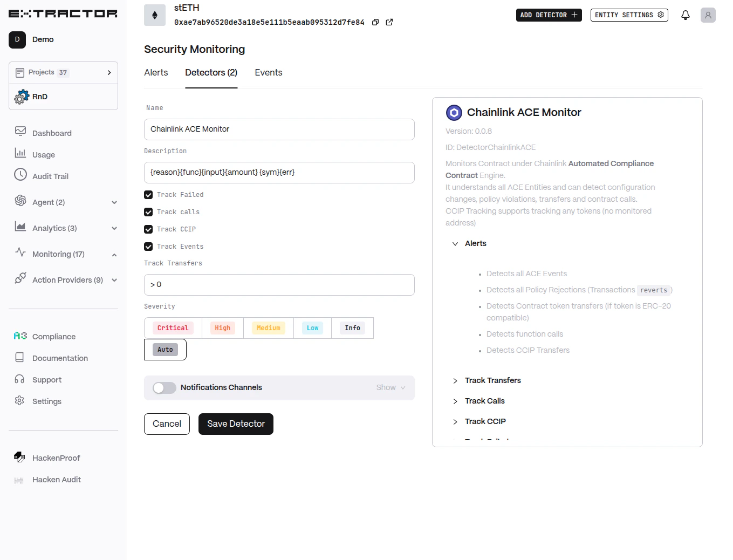Click the Name input field
This screenshot has width=733, height=560.
[279, 129]
